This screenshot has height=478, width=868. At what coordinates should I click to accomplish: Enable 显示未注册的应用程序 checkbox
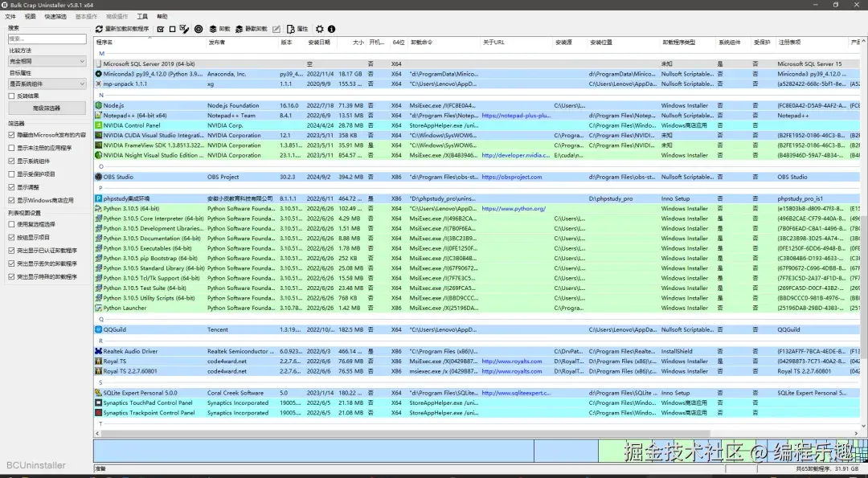click(11, 148)
